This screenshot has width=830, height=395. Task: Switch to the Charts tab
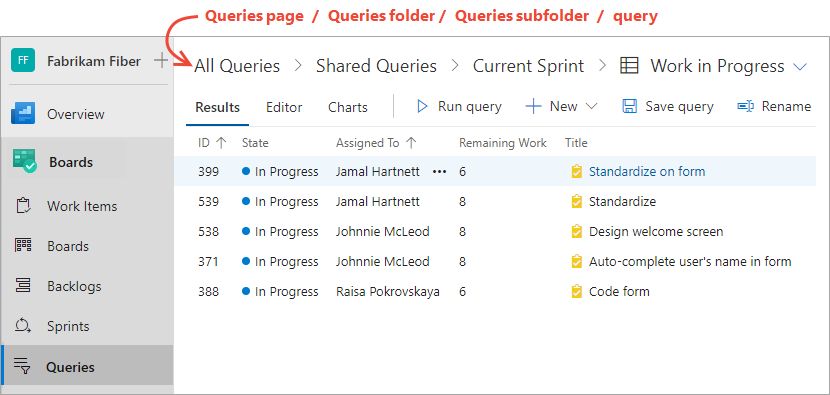point(348,107)
